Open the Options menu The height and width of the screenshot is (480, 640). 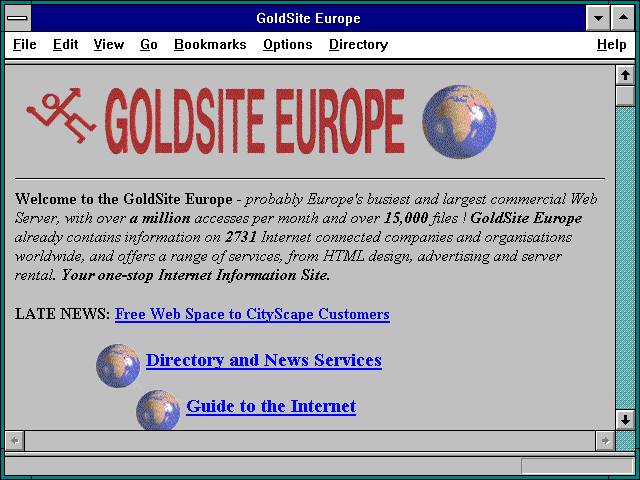(288, 44)
